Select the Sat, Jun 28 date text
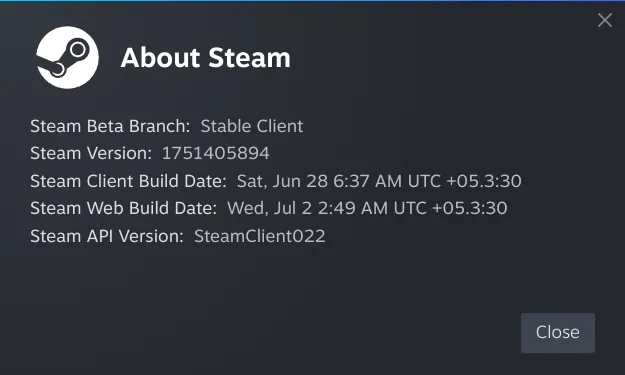 [x=282, y=181]
